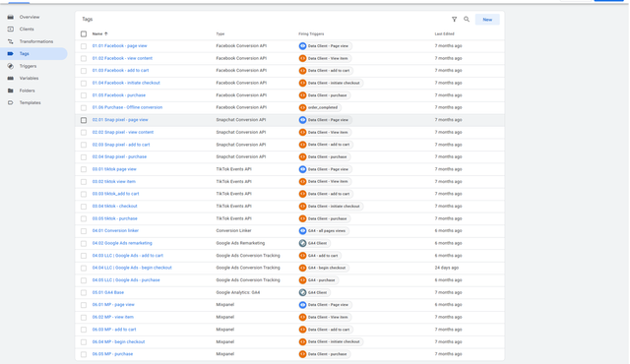The width and height of the screenshot is (630, 364).
Task: Select checkbox for 06.05 MP - purchase
Action: (84, 354)
